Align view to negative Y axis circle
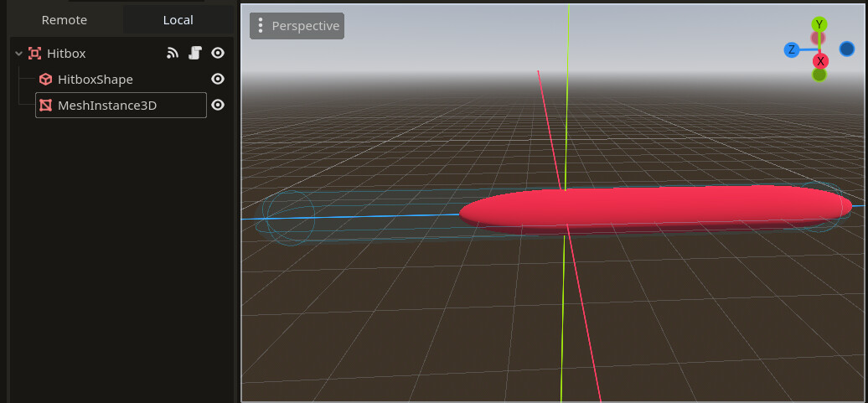 click(819, 75)
